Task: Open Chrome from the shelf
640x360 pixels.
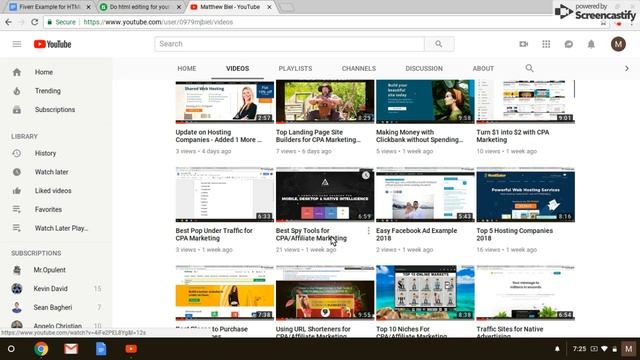Action: point(41,349)
